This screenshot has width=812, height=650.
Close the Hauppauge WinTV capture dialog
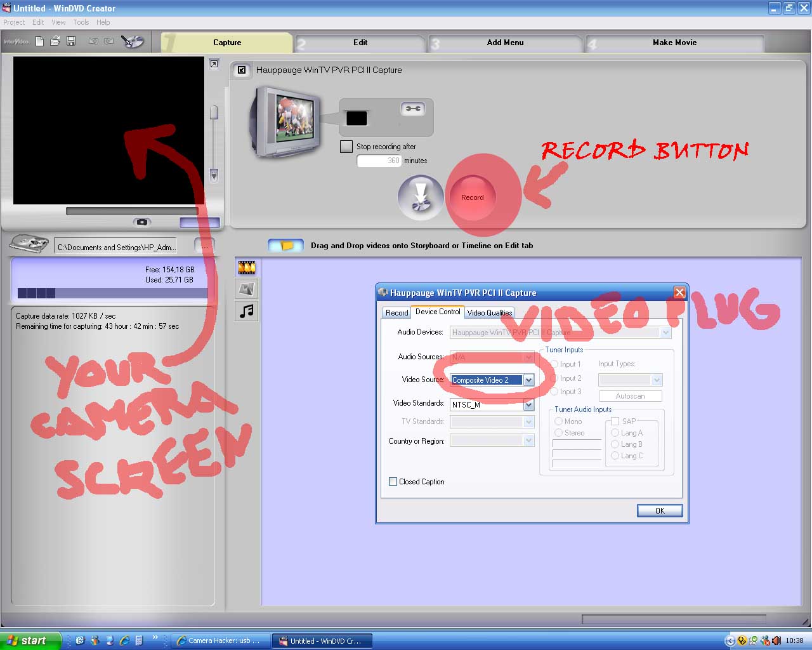tap(679, 292)
